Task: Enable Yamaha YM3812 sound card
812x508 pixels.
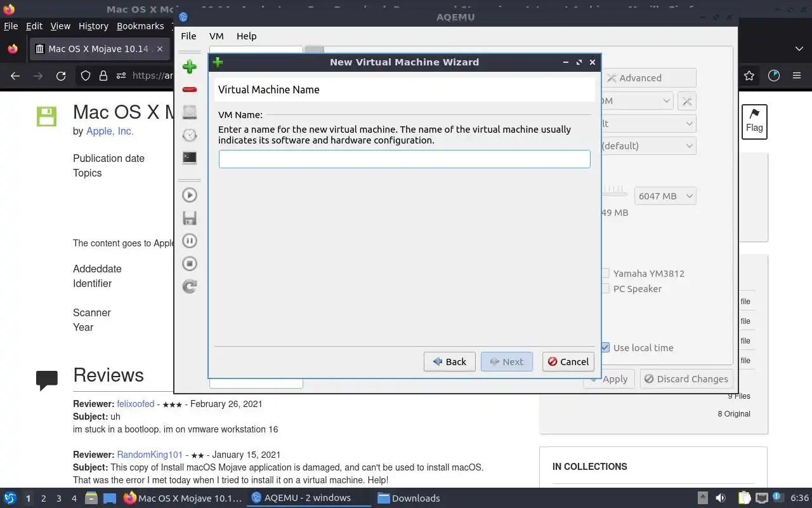Action: [x=605, y=273]
